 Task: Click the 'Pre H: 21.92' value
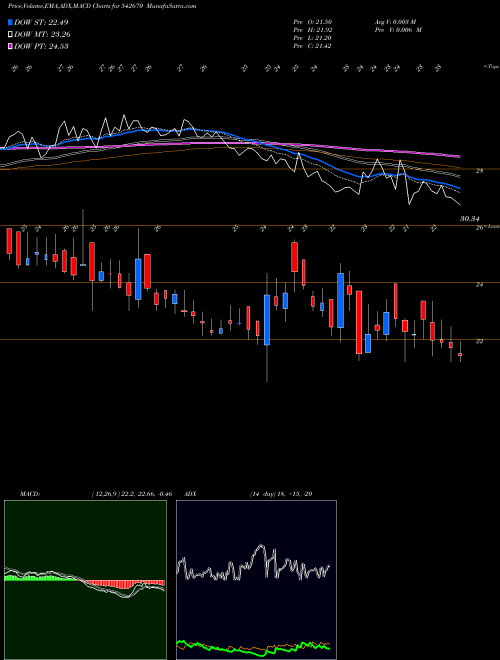pos(313,30)
